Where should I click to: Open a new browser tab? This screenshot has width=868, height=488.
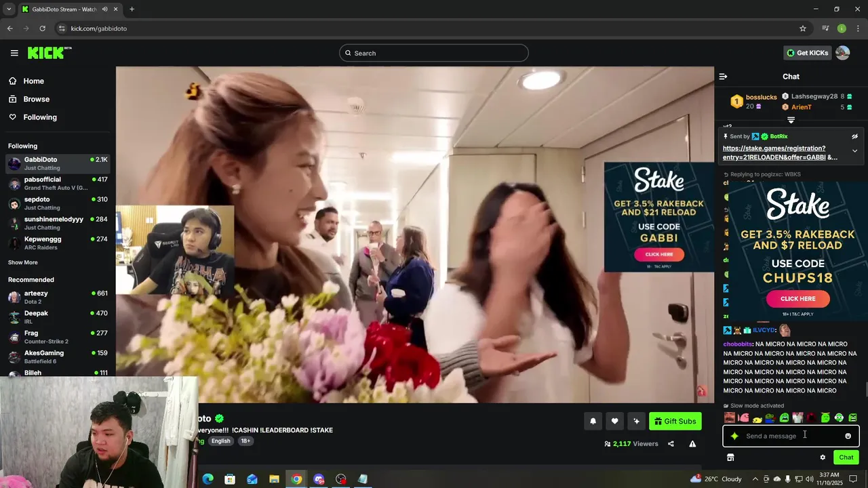point(132,9)
